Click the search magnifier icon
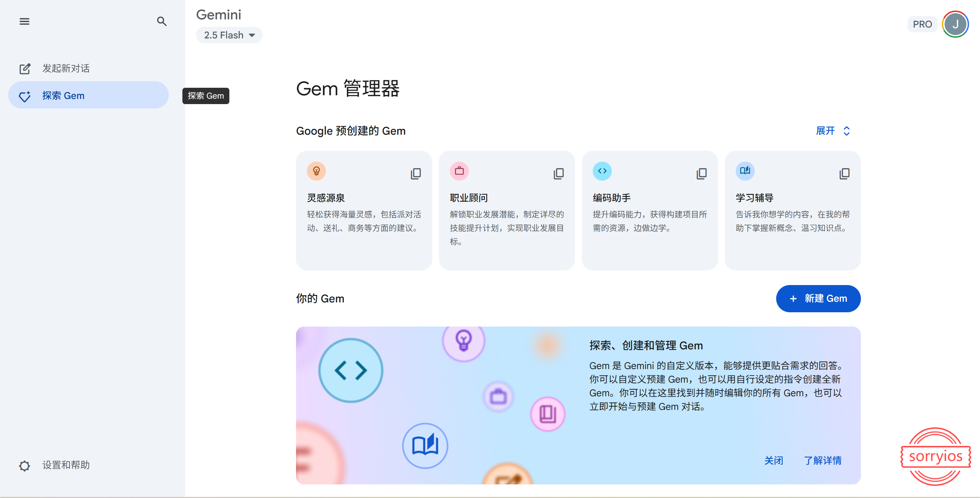This screenshot has height=498, width=980. coord(162,22)
